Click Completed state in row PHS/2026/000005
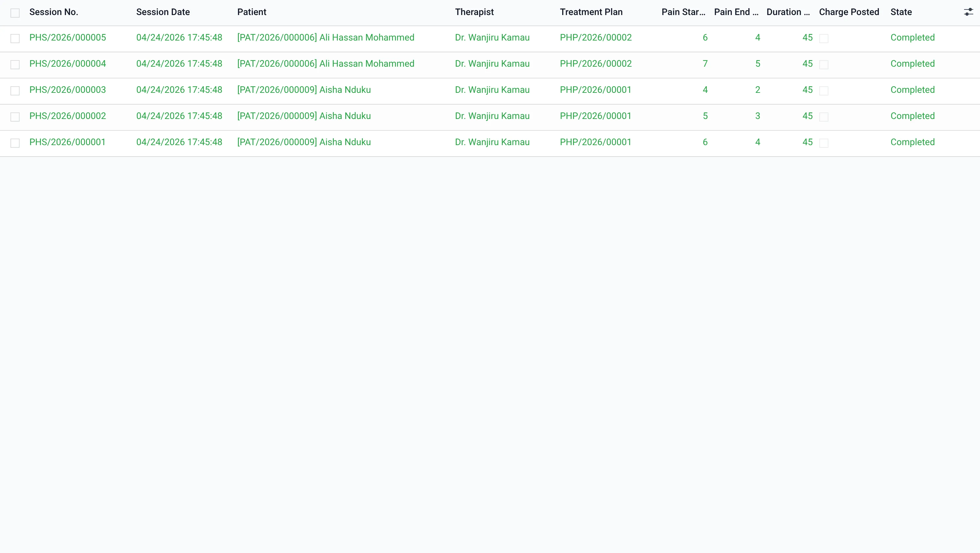The height and width of the screenshot is (553, 980). click(x=912, y=38)
